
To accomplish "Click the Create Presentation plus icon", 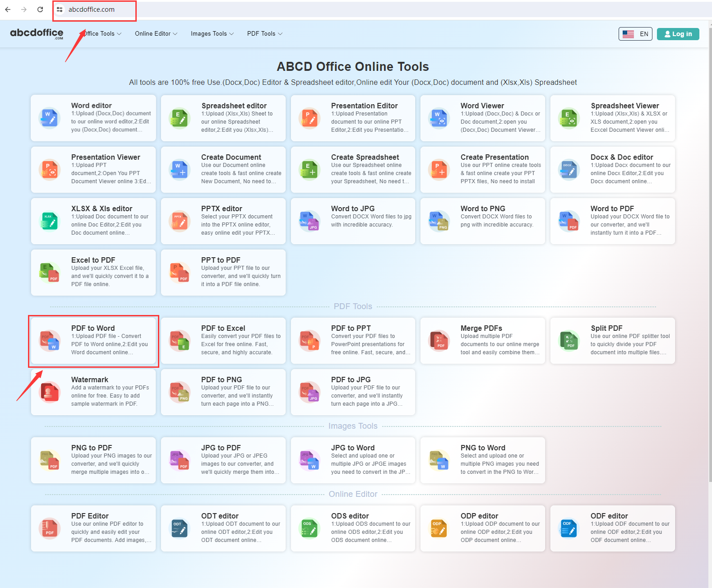I will (439, 170).
